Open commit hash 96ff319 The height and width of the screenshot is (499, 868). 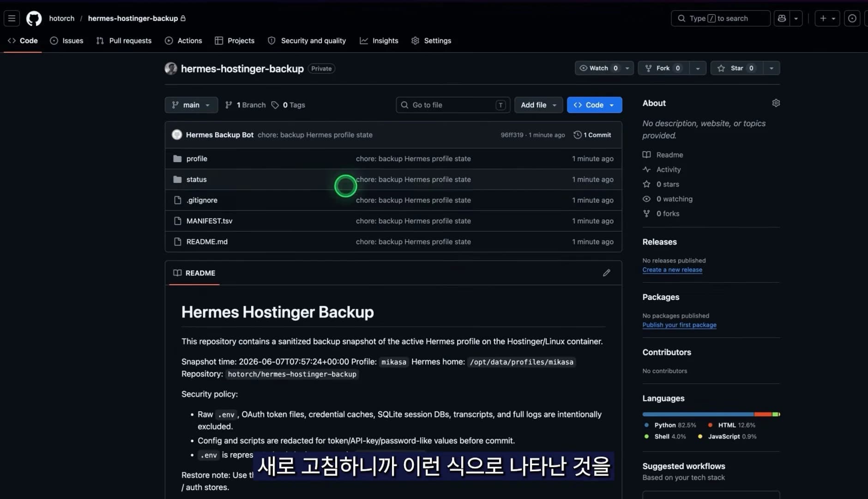pos(512,135)
